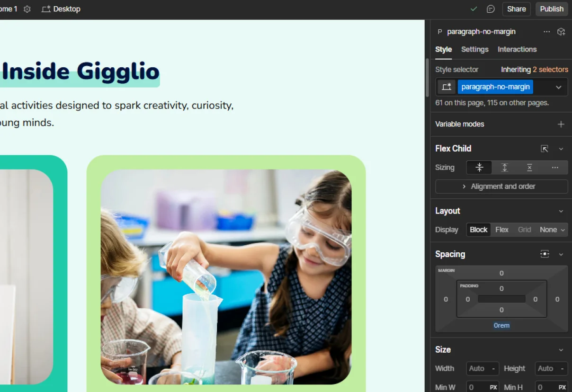Add a variable mode with plus icon
This screenshot has width=572, height=392.
pos(561,124)
